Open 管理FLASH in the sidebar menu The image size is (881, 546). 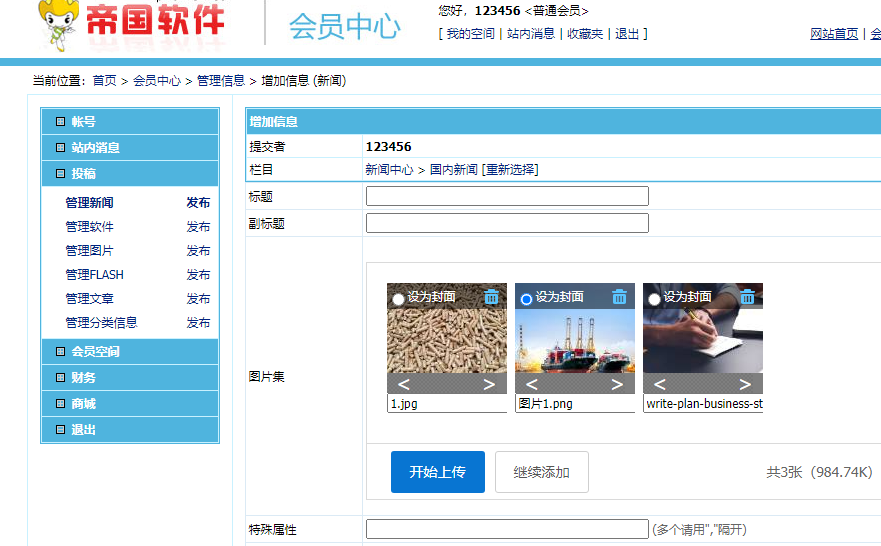pos(94,275)
